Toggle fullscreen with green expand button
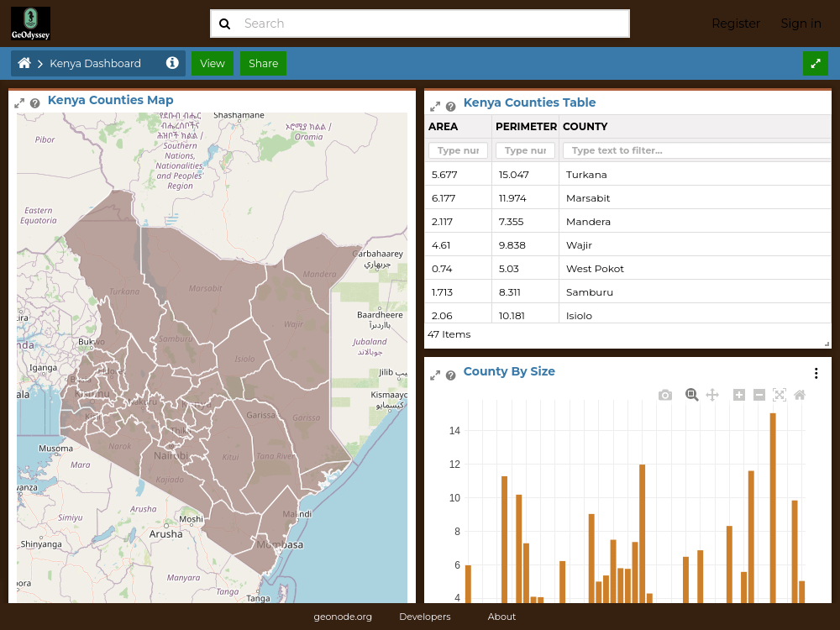840x630 pixels. point(816,63)
